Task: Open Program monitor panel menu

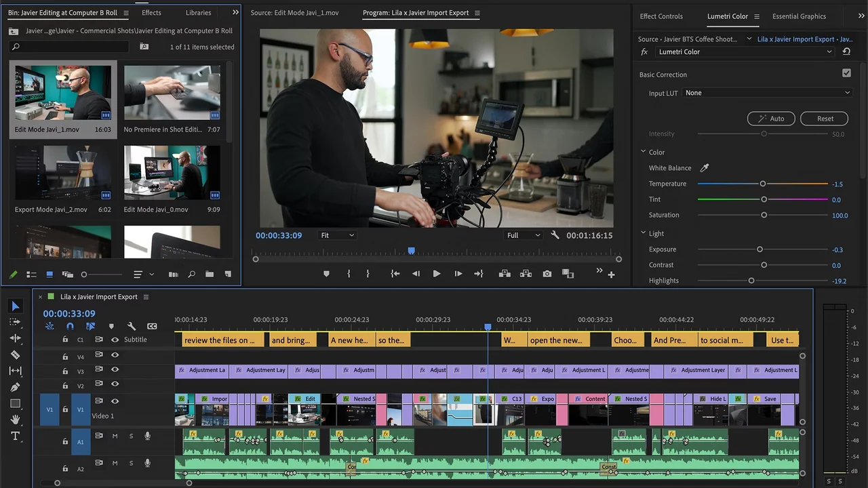Action: tap(477, 13)
